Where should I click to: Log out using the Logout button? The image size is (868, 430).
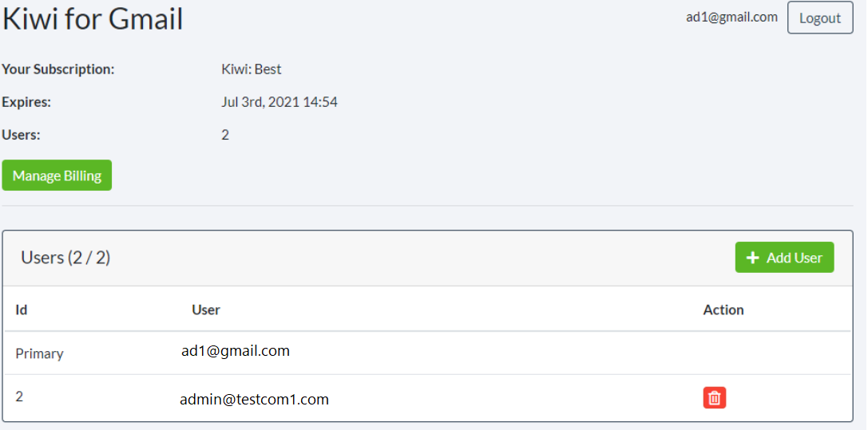tap(820, 18)
